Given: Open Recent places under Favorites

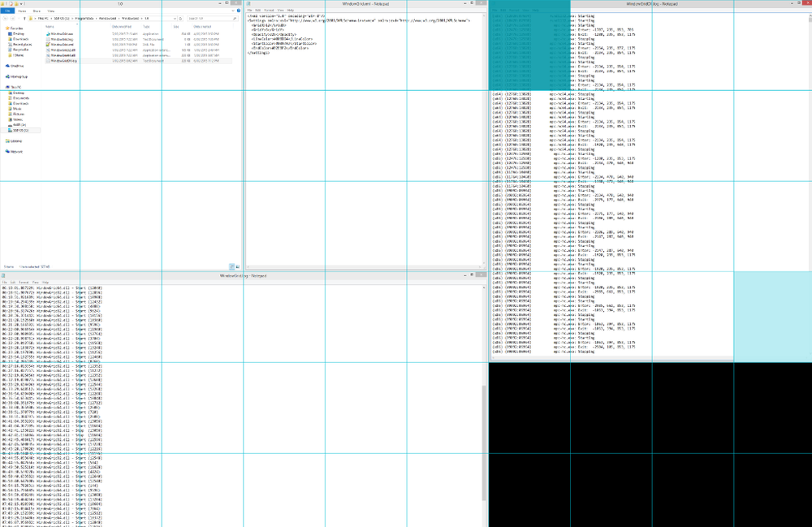Looking at the screenshot, I should coord(20,45).
